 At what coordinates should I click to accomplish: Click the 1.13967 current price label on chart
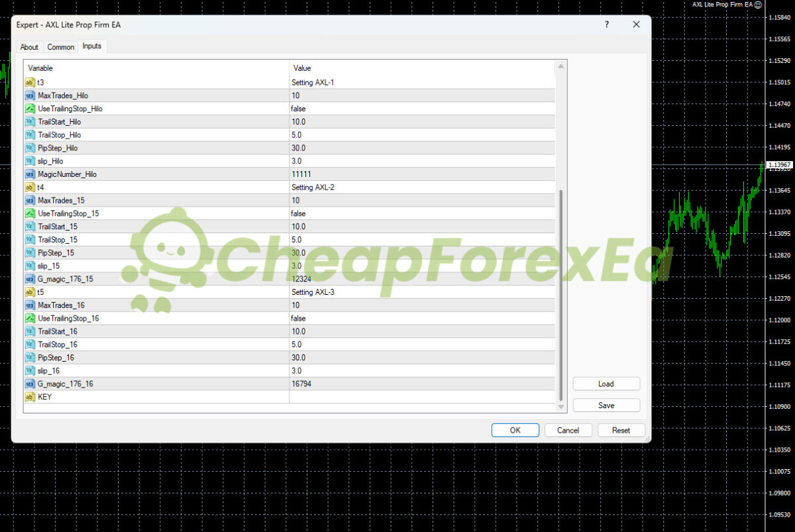pos(779,164)
